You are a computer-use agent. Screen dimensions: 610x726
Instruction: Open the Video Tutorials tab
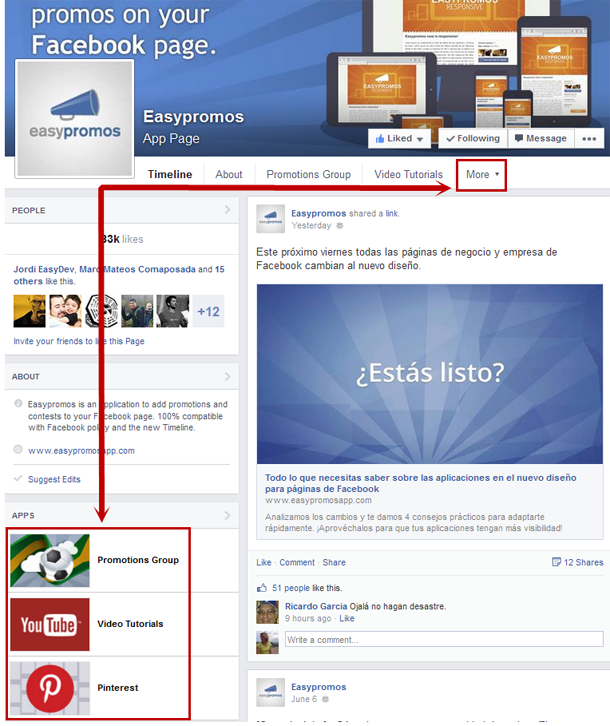[x=409, y=175]
